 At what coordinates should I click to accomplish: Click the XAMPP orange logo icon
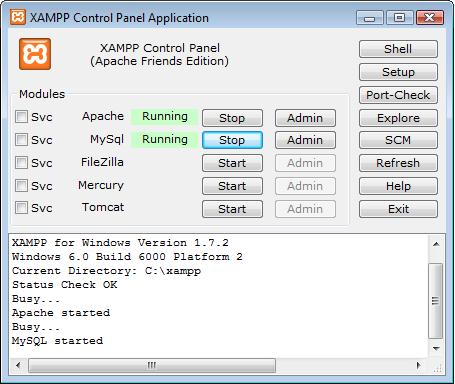(x=35, y=54)
